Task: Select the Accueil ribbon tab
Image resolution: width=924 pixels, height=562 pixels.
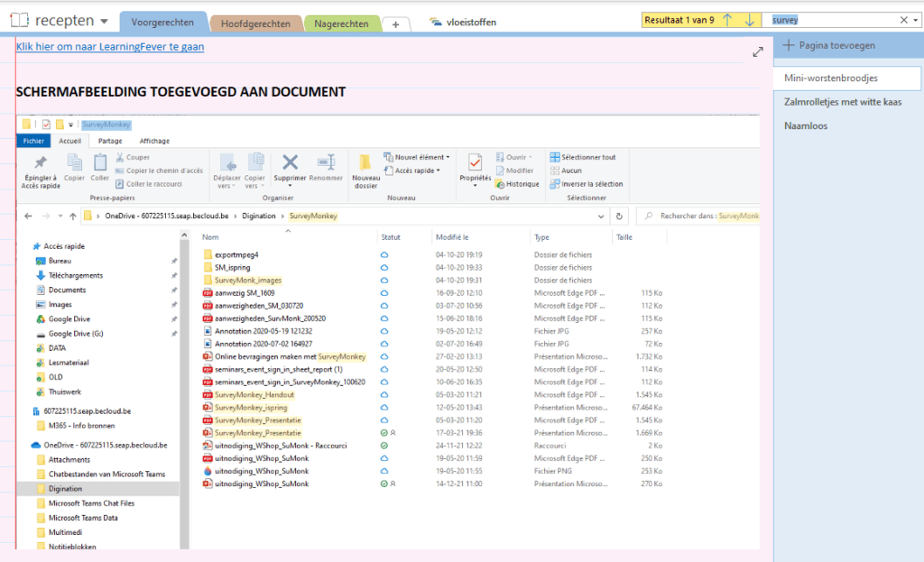Action: tap(70, 141)
